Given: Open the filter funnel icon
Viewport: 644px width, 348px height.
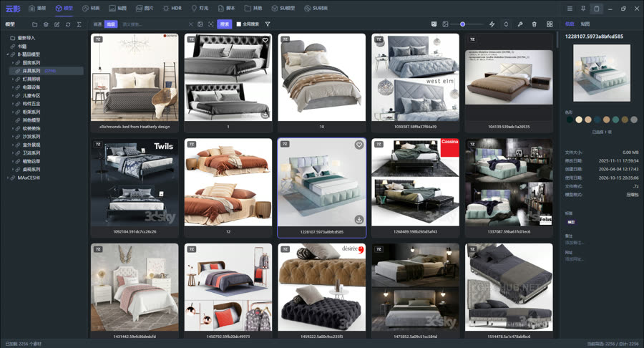Looking at the screenshot, I should [x=268, y=24].
